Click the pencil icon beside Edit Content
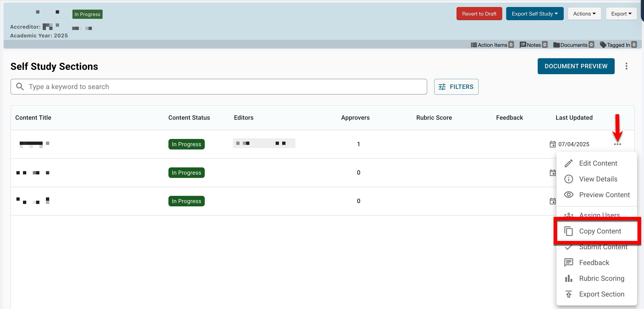 tap(569, 163)
